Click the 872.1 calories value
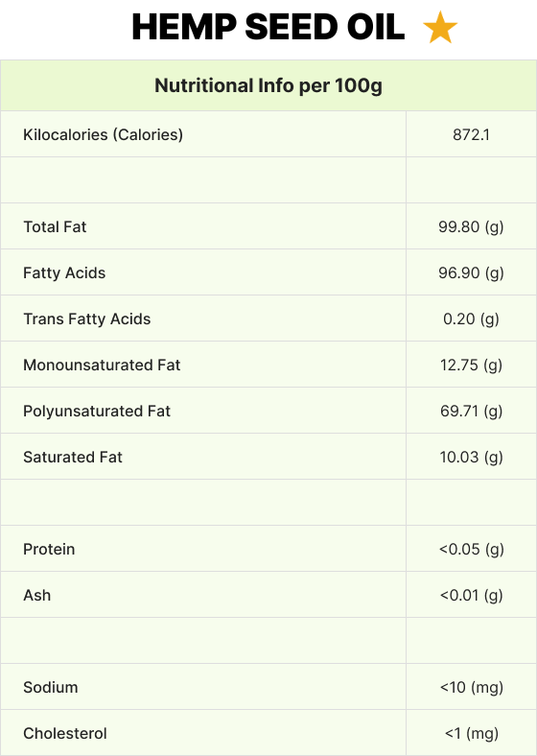Viewport: 537px width, 756px height. click(471, 134)
